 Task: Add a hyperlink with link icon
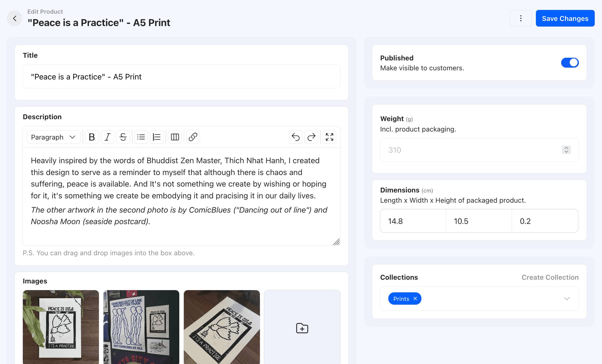click(x=193, y=137)
